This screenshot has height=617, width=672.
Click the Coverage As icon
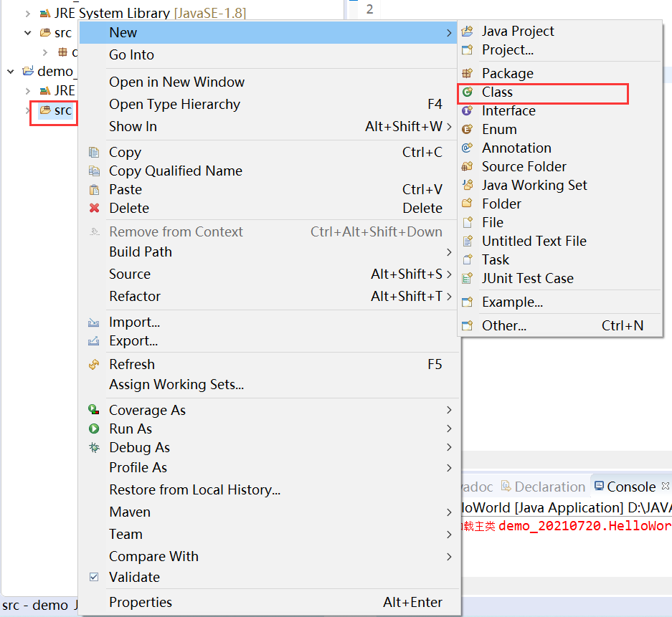point(94,410)
